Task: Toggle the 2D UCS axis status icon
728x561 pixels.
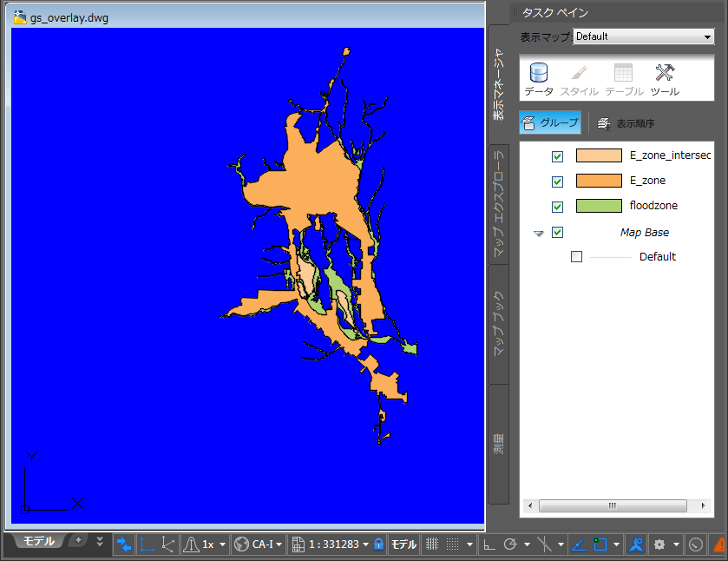Action: (147, 544)
